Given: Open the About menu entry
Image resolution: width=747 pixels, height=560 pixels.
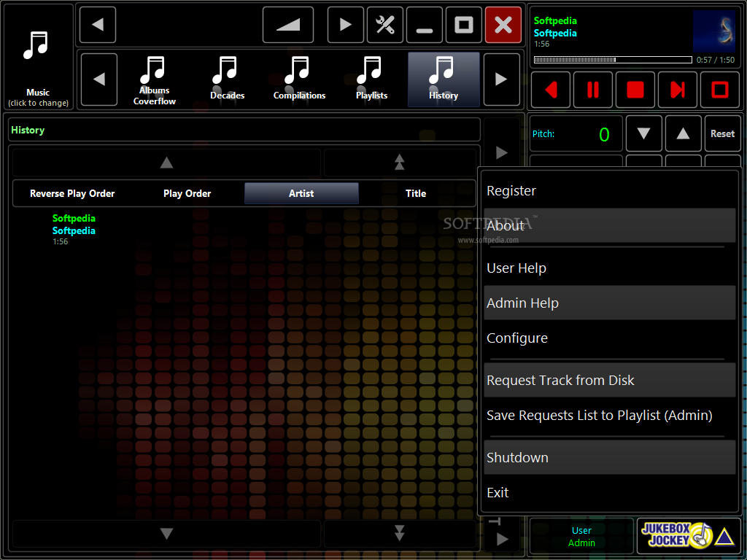Looking at the screenshot, I should click(x=609, y=226).
